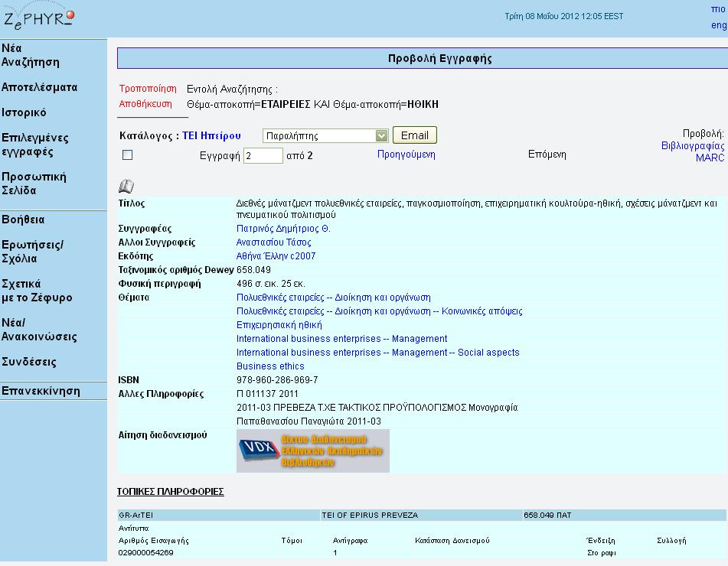Screen dimensions: 728x566
Task: Open the VDX interlibrary loan banner
Action: point(313,451)
